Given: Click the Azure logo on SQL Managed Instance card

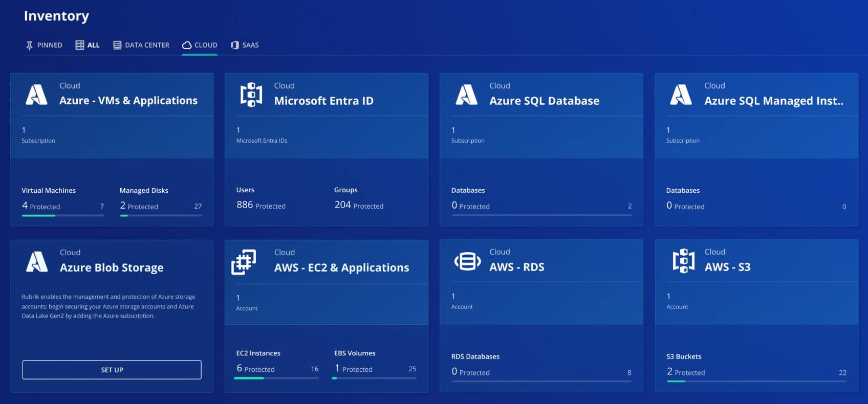Looking at the screenshot, I should click(681, 95).
